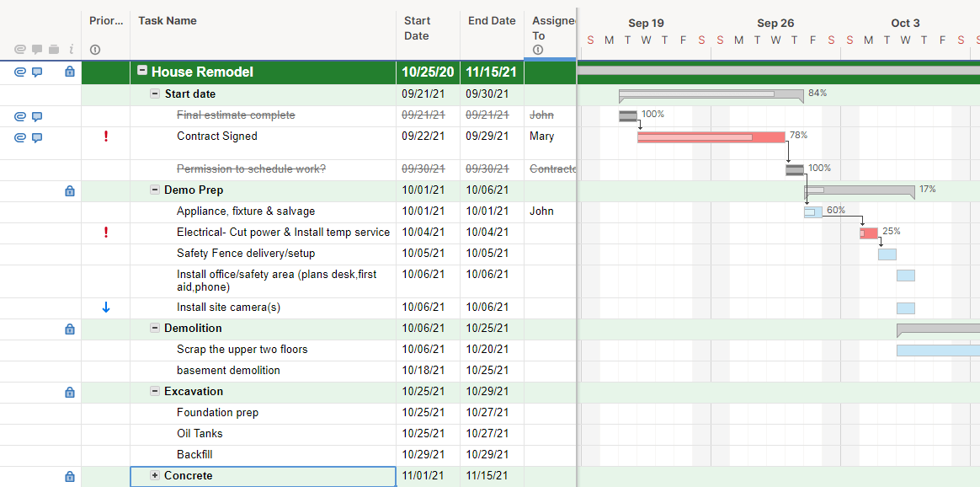This screenshot has height=487, width=980.
Task: Collapse the Demolition section
Action: pos(155,328)
